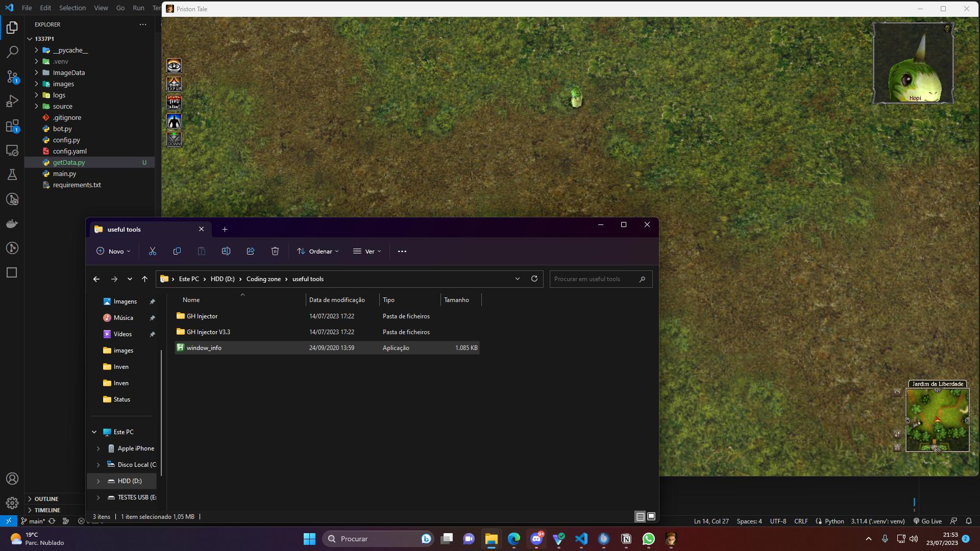Go up one folder level in Explorer
Image resolution: width=980 pixels, height=551 pixels.
144,279
